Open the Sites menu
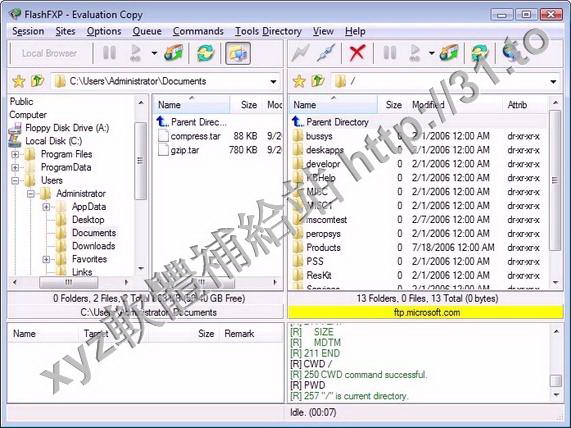571x428 pixels. click(65, 31)
